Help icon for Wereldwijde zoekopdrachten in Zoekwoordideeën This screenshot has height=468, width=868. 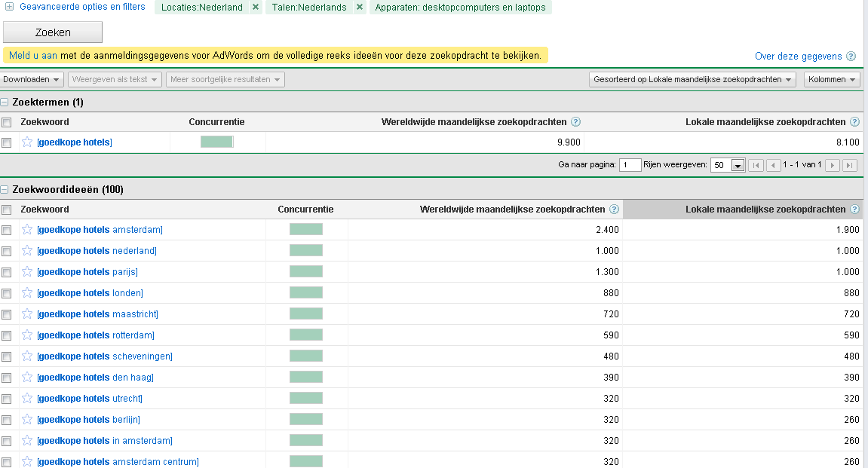click(614, 209)
